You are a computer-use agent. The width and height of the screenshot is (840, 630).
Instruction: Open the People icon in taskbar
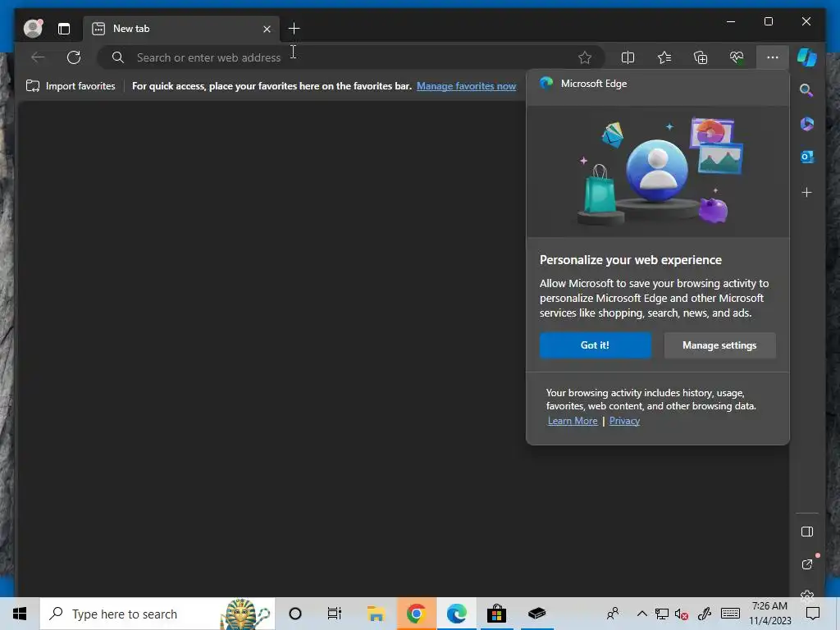[x=613, y=614]
